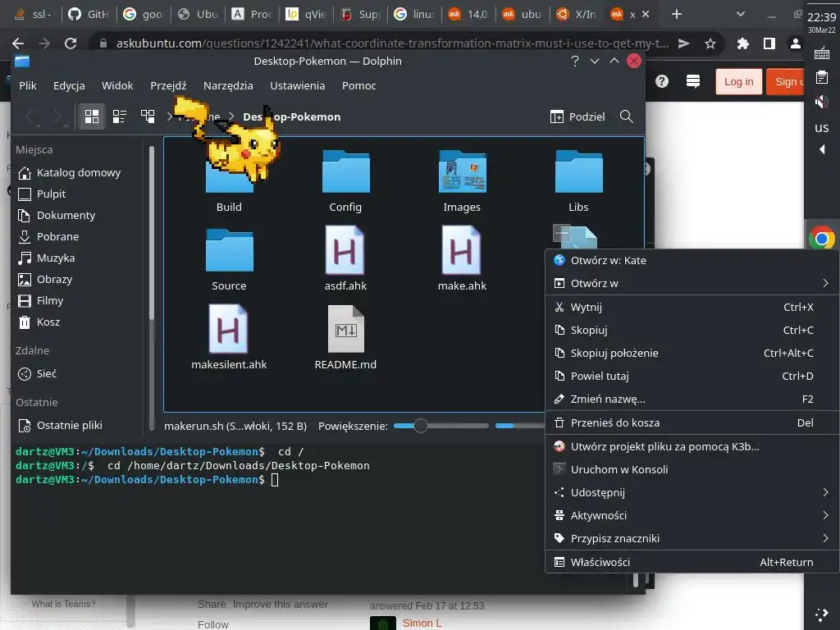Choose Właściwości in the context menu
Viewport: 840px width, 630px height.
pos(692,562)
